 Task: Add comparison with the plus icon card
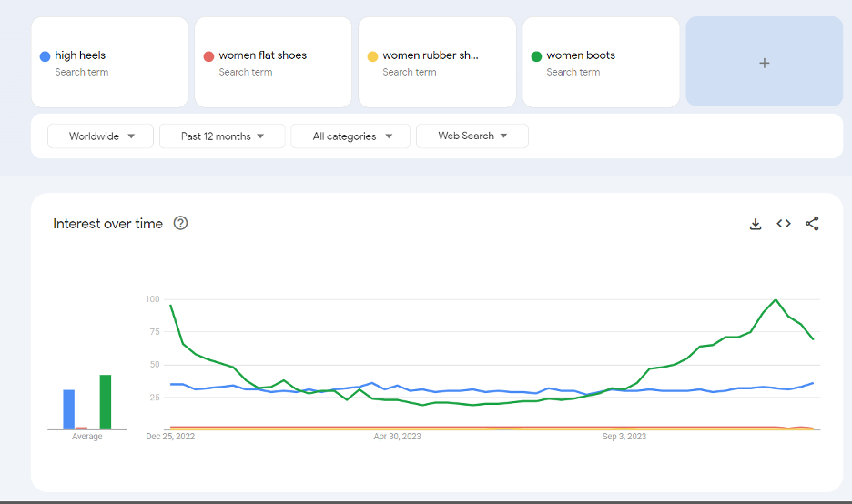tap(764, 63)
